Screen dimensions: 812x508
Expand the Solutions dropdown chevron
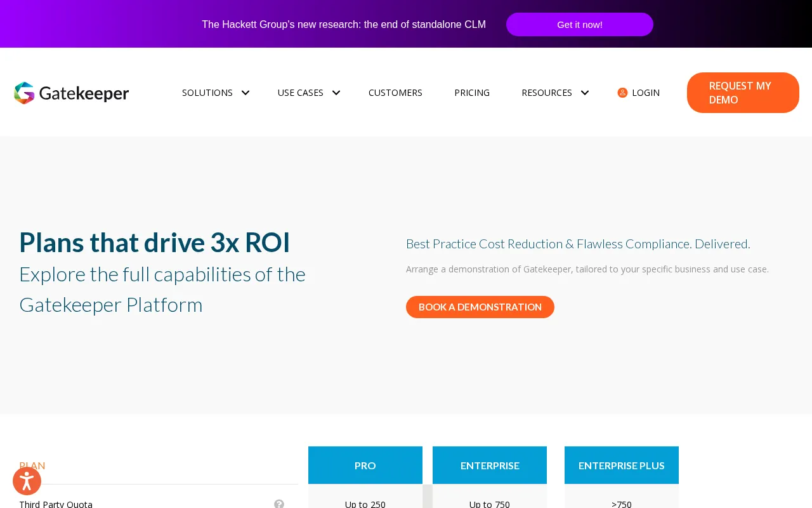coord(246,93)
